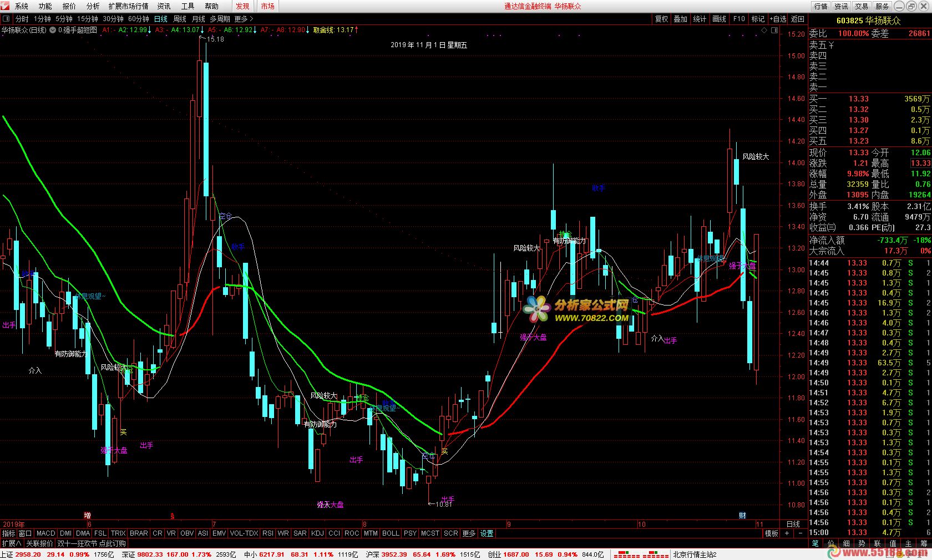Image resolution: width=932 pixels, height=560 pixels.
Task: Click the red up arrow after 取舍线
Action: pyautogui.click(x=356, y=30)
